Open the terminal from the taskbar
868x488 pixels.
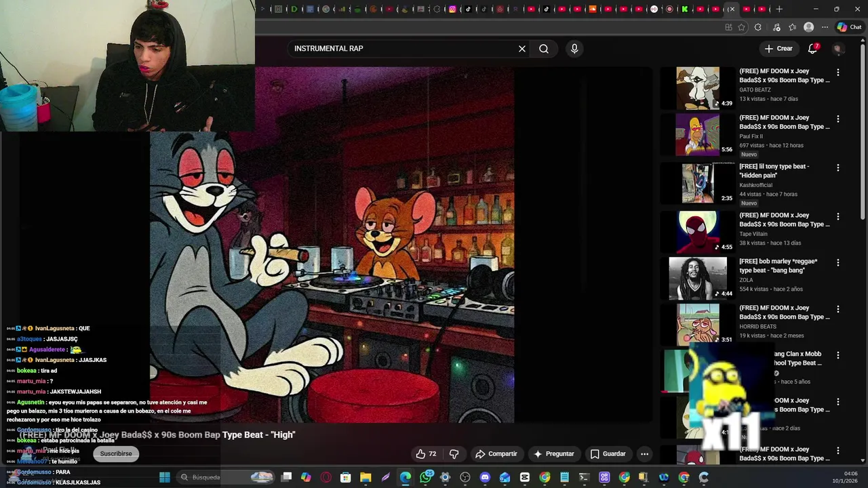[x=584, y=477]
